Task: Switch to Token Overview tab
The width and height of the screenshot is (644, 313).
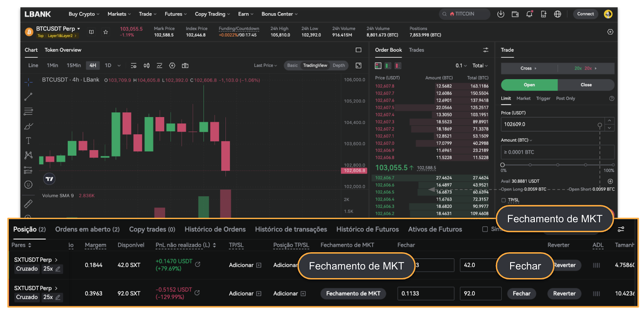Action: point(63,50)
